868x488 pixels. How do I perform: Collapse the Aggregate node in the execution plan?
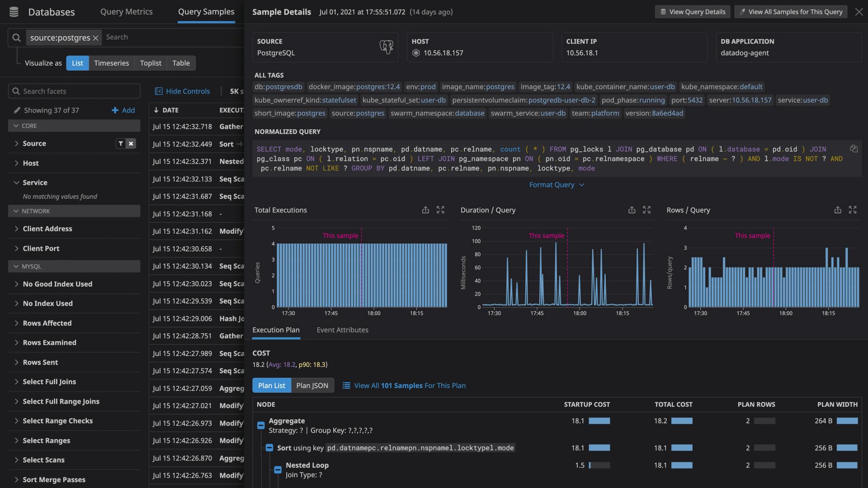[x=261, y=425]
